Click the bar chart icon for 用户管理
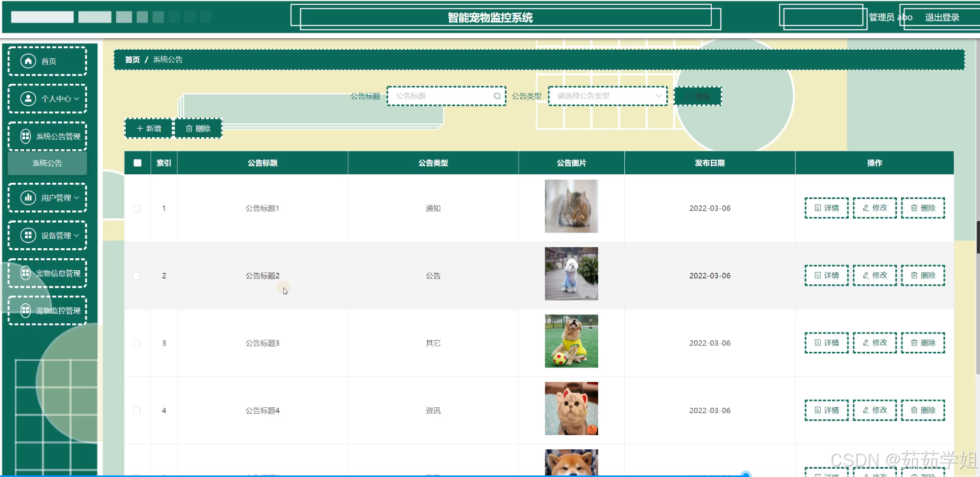Screen dimensions: 980x477 tap(28, 197)
